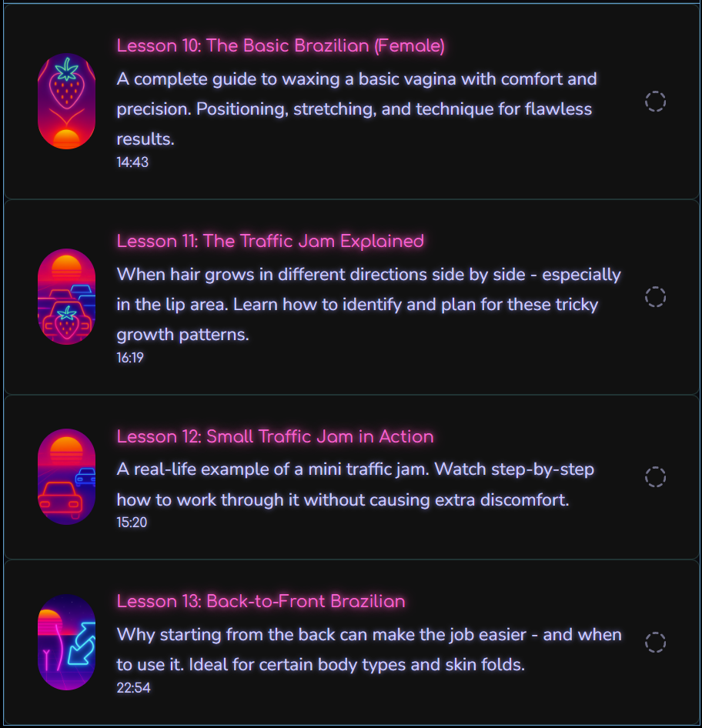This screenshot has height=728, width=702.
Task: Click the blue arrows icon for Lesson 13
Action: click(x=66, y=642)
